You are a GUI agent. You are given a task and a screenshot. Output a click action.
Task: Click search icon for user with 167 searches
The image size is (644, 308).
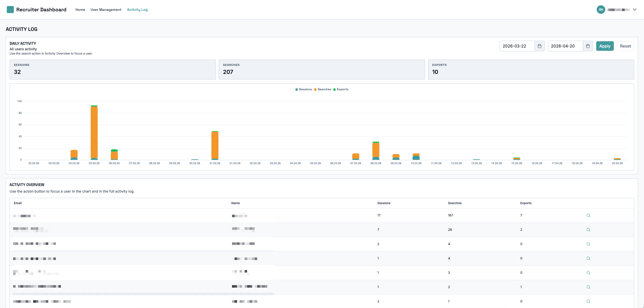pos(588,215)
